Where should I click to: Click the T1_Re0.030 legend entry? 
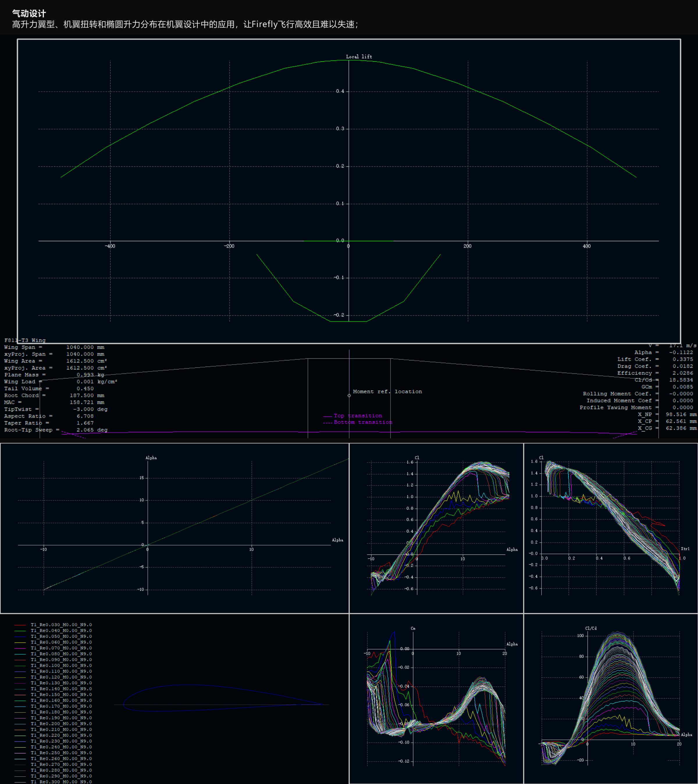61,625
